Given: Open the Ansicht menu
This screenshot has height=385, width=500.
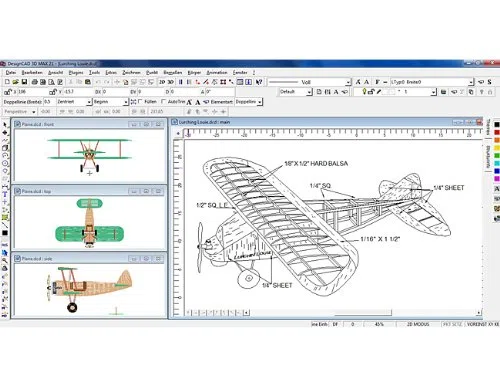Looking at the screenshot, I should (x=55, y=72).
